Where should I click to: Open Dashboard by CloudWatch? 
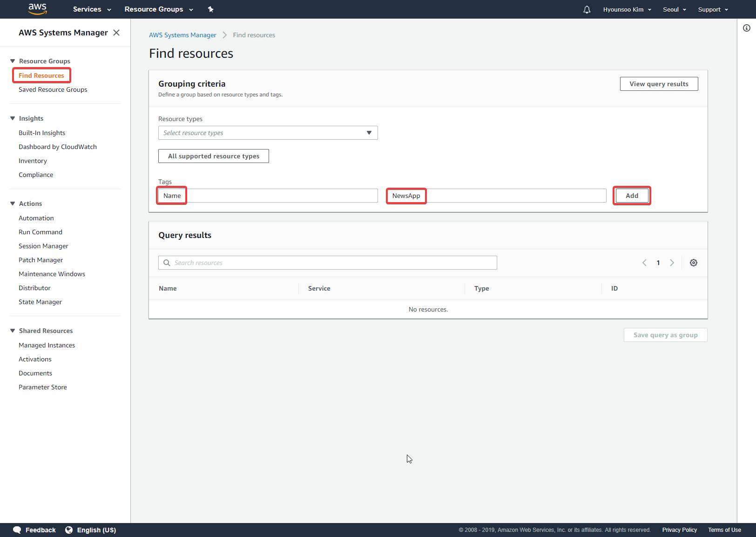(x=58, y=147)
